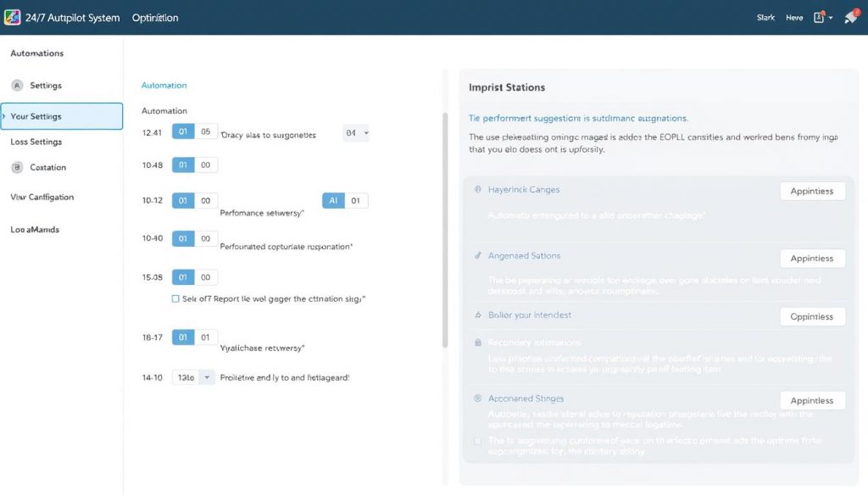Open the 04 dropdown in the first row
The height and width of the screenshot is (496, 868).
pos(356,133)
